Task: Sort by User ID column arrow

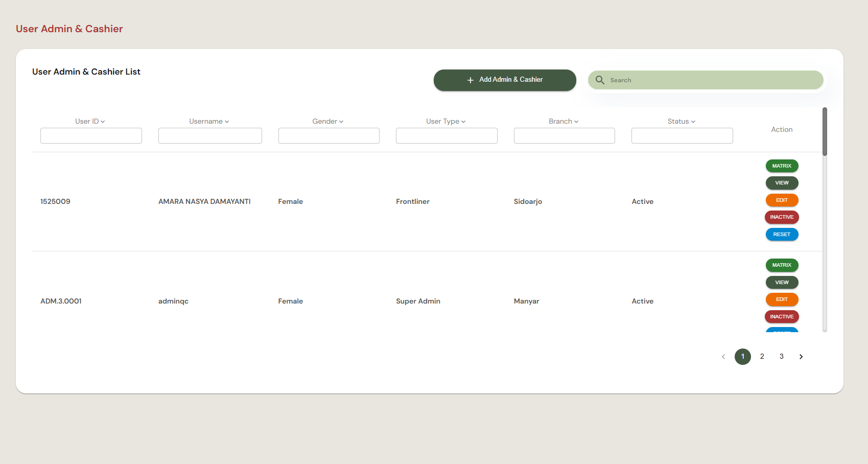Action: (x=103, y=122)
